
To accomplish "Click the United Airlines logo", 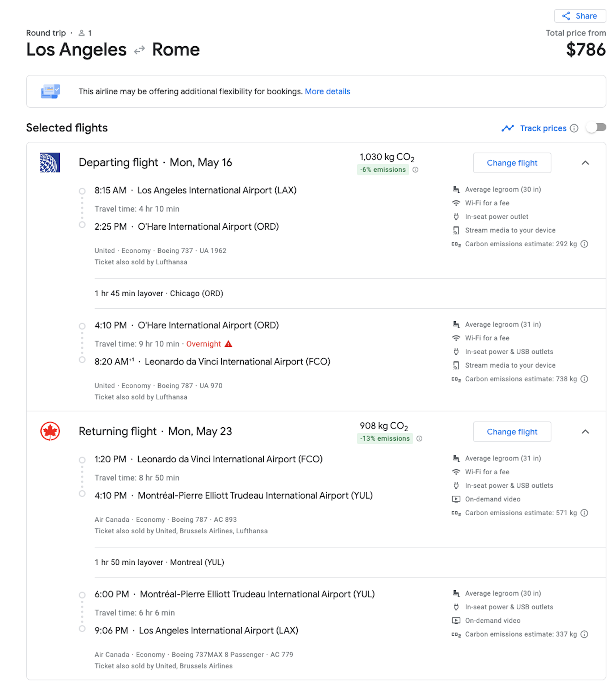I will pyautogui.click(x=50, y=162).
